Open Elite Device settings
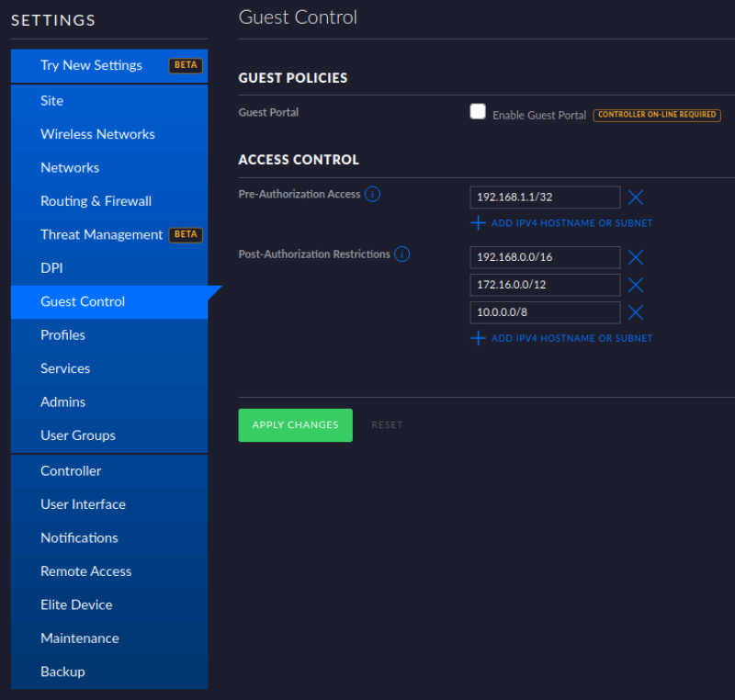 coord(109,604)
